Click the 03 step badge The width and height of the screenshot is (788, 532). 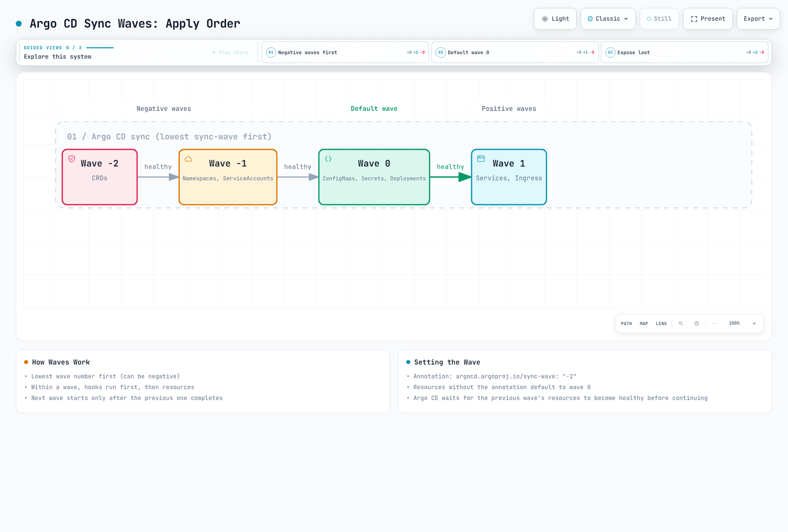click(610, 52)
